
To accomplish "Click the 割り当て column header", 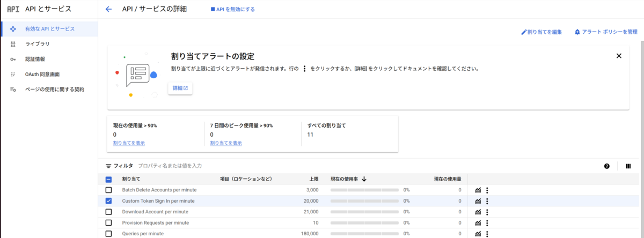I will [131, 179].
